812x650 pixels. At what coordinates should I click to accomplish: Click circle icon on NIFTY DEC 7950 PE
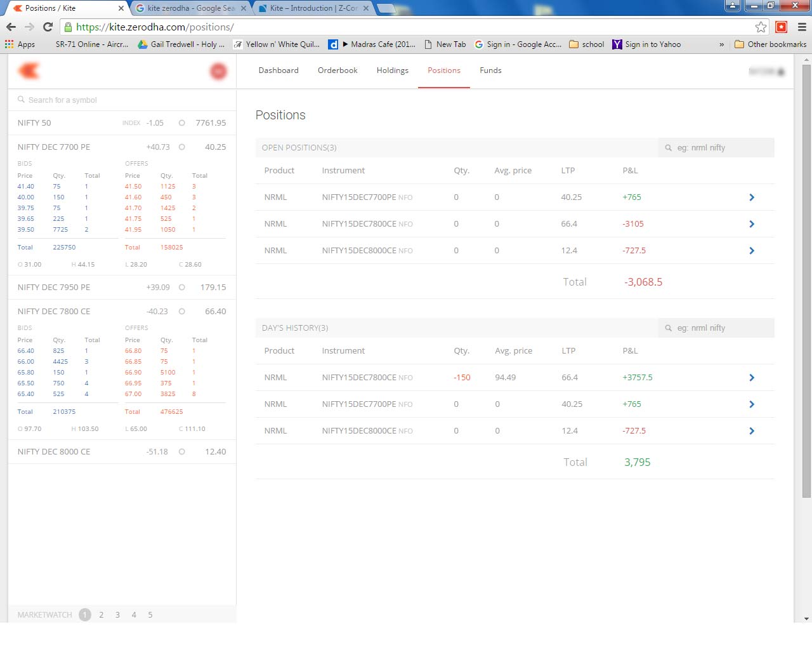click(182, 288)
